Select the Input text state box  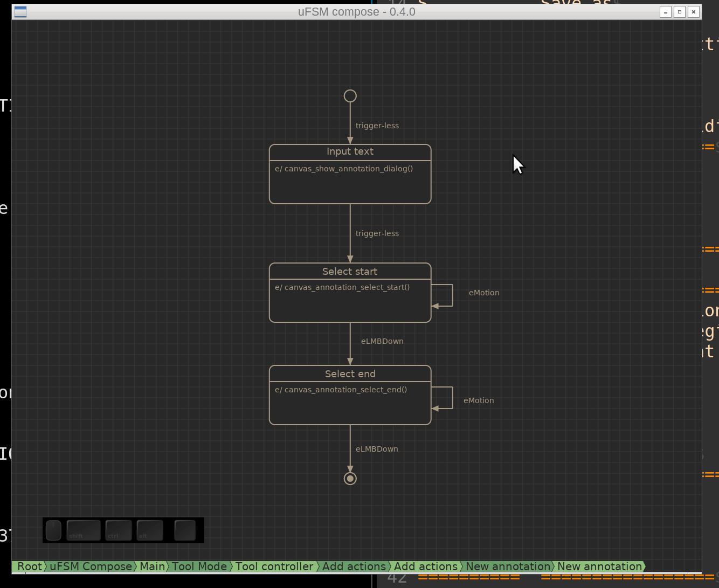tap(350, 174)
